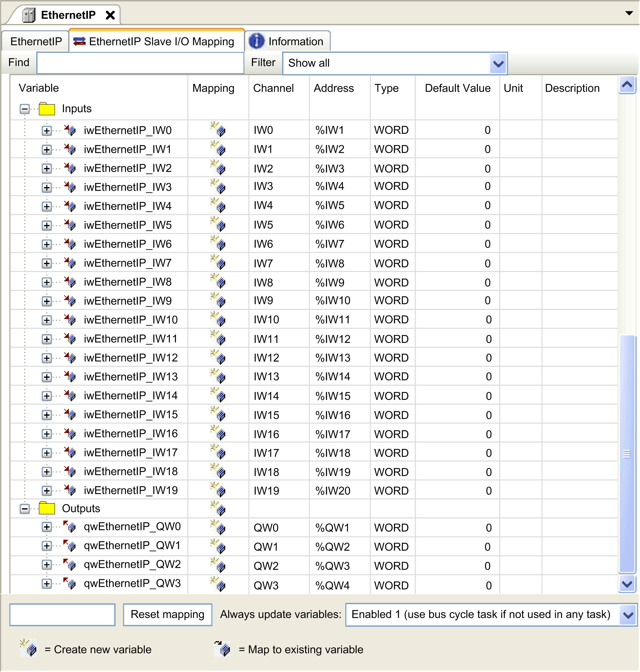Switch to the EthernetIP tab
Screen dimensions: 640x672
point(36,41)
